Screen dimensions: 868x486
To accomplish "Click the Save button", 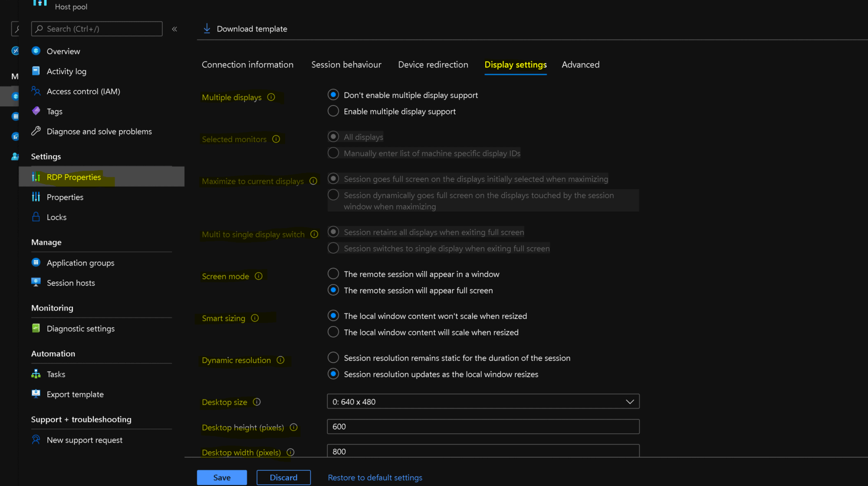I will point(222,477).
